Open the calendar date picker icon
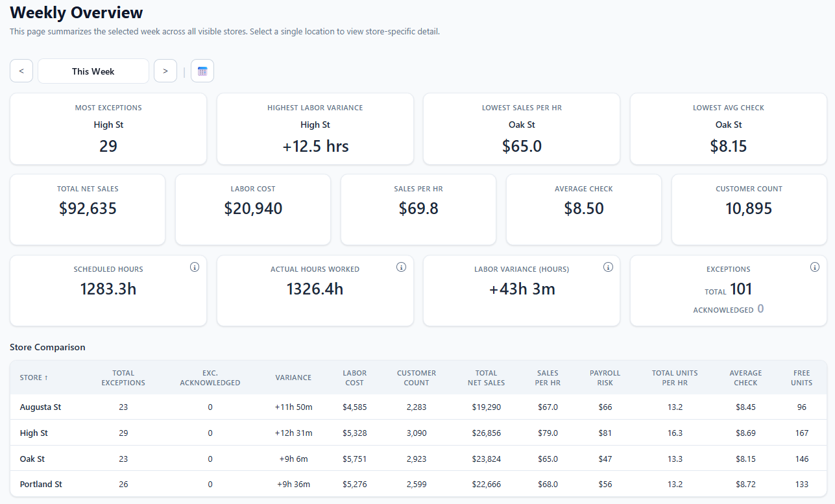The width and height of the screenshot is (835, 504). (x=202, y=71)
